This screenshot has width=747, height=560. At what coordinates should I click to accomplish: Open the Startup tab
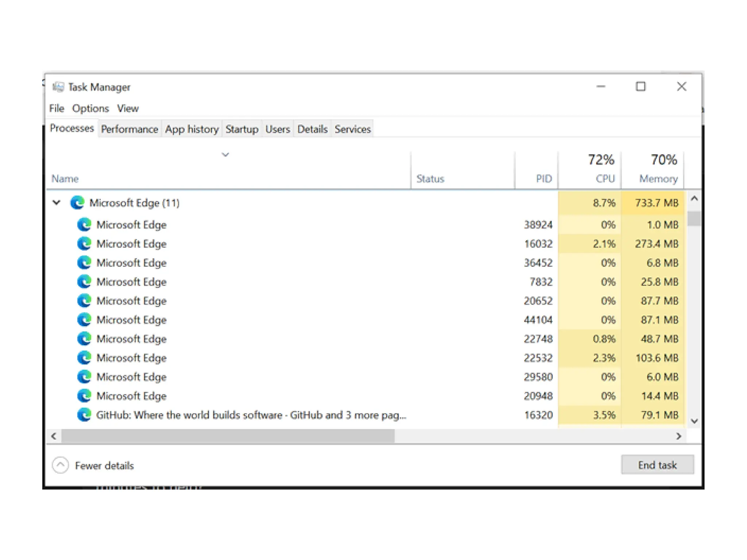click(241, 129)
